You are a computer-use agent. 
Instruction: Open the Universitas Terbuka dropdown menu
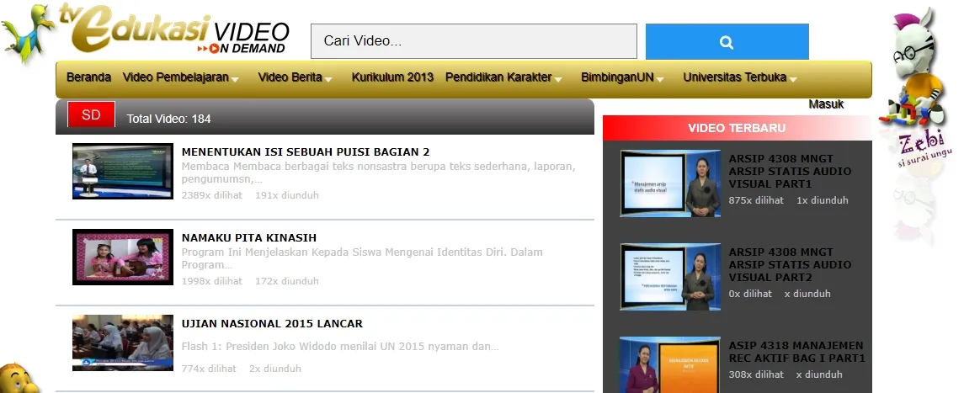(740, 77)
